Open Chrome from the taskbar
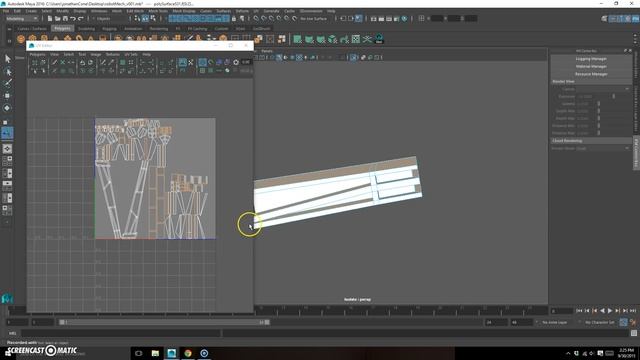 pos(188,353)
